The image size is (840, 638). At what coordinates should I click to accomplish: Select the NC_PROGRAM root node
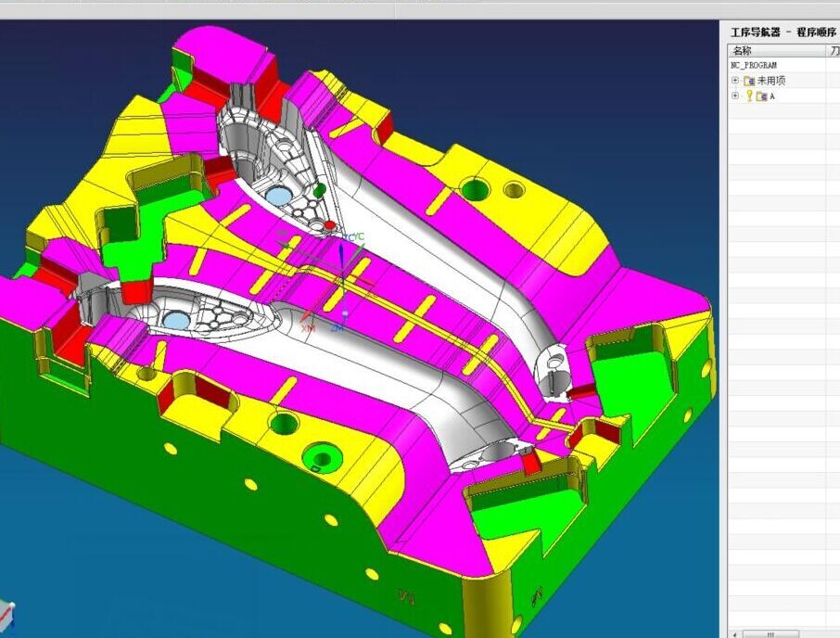(754, 66)
